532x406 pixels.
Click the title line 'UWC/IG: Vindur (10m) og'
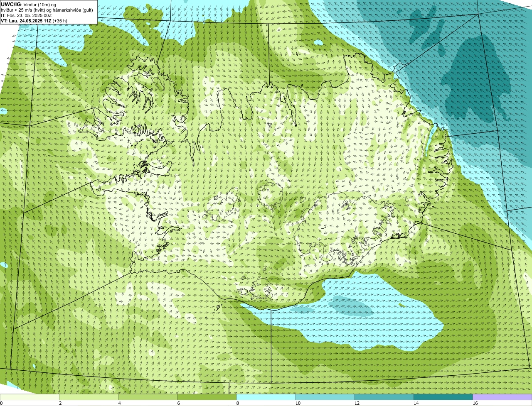pos(29,5)
